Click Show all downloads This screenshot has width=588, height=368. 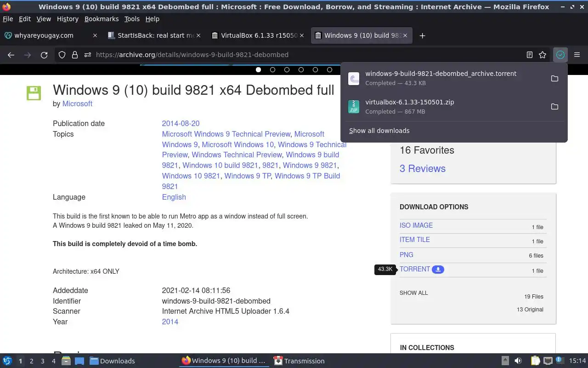[x=379, y=131]
